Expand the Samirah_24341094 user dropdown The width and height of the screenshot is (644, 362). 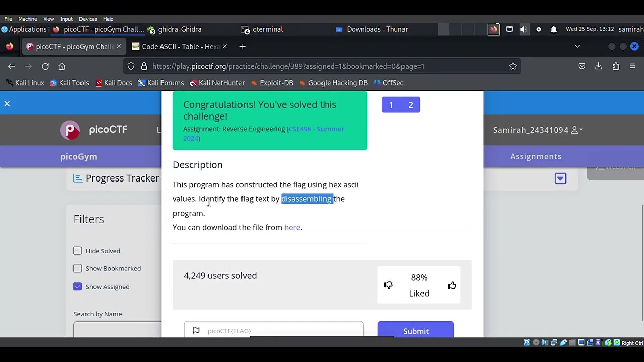[537, 130]
